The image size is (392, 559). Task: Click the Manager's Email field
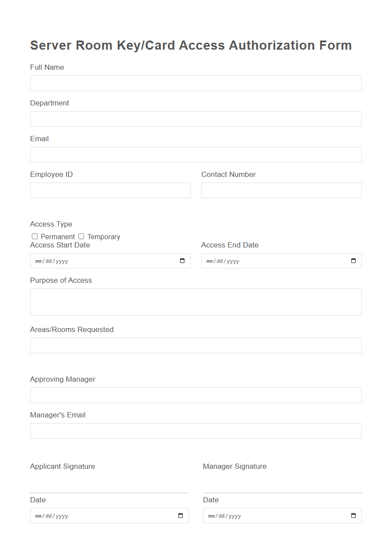[196, 430]
